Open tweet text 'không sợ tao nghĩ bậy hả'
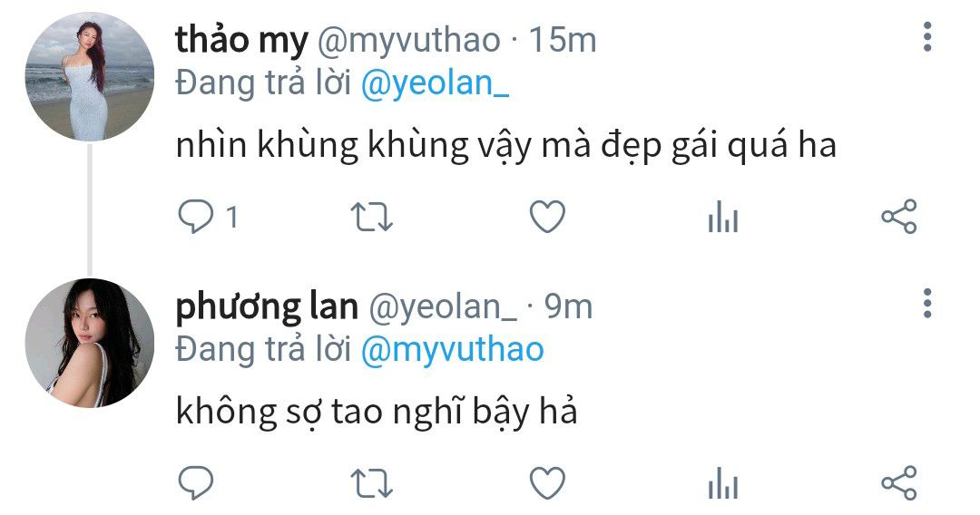 point(377,412)
